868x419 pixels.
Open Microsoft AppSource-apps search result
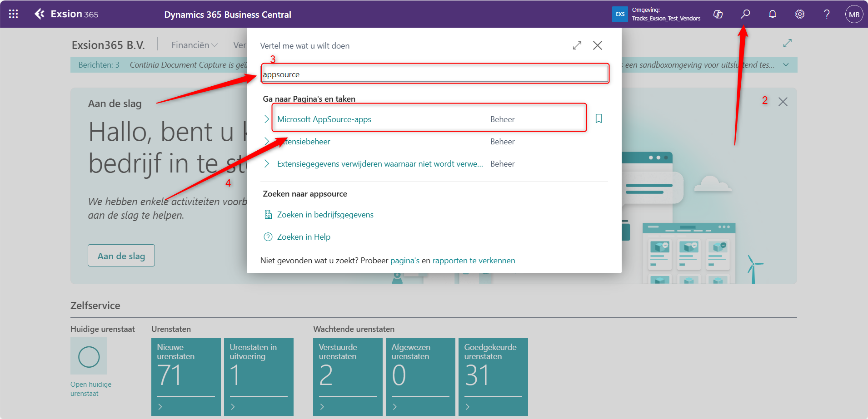(x=324, y=119)
